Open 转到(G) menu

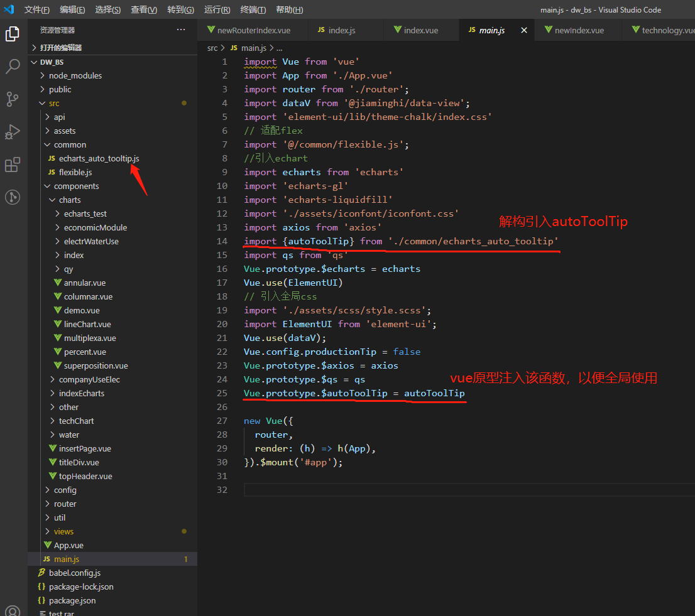click(x=180, y=10)
